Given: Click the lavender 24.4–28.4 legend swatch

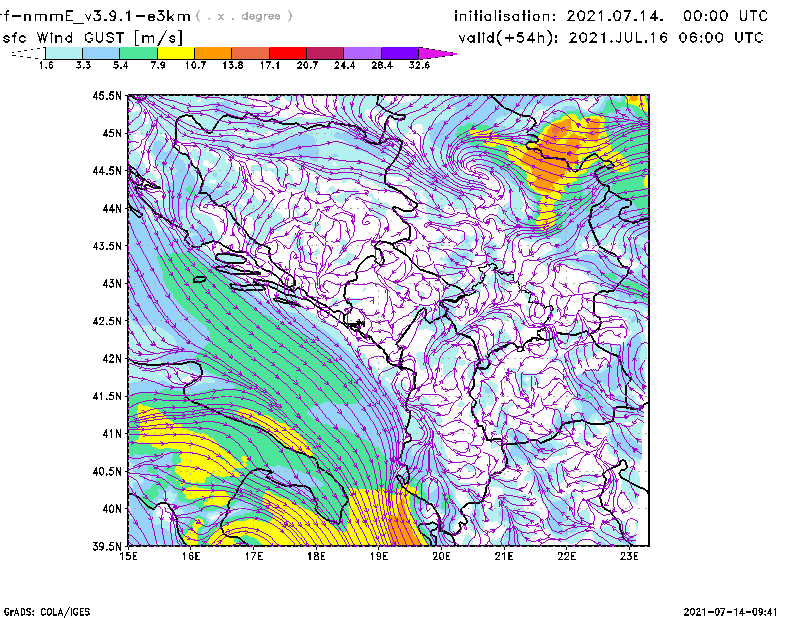Looking at the screenshot, I should click(x=362, y=53).
